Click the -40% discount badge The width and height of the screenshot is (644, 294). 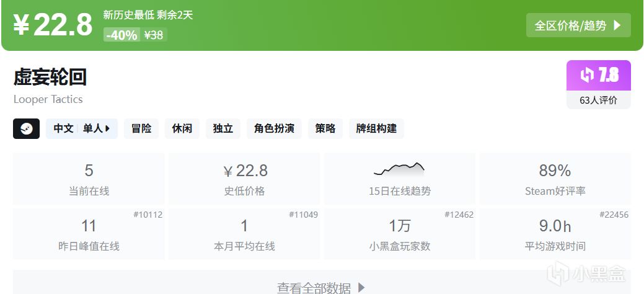(x=122, y=35)
